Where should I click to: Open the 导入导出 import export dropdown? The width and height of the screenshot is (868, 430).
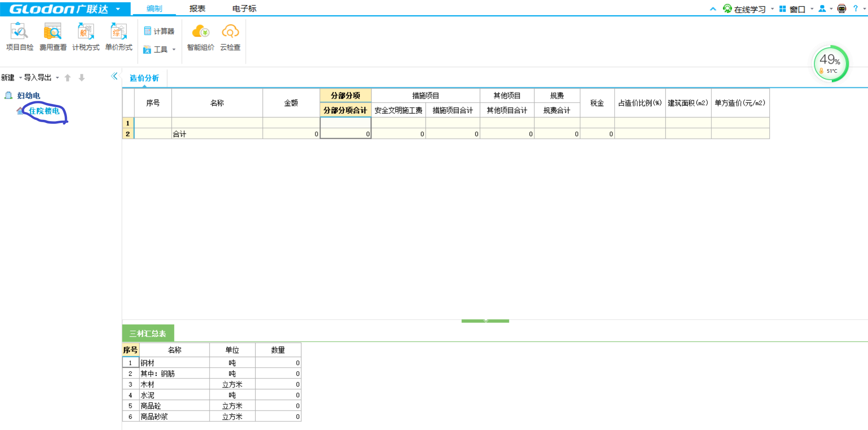pos(41,78)
